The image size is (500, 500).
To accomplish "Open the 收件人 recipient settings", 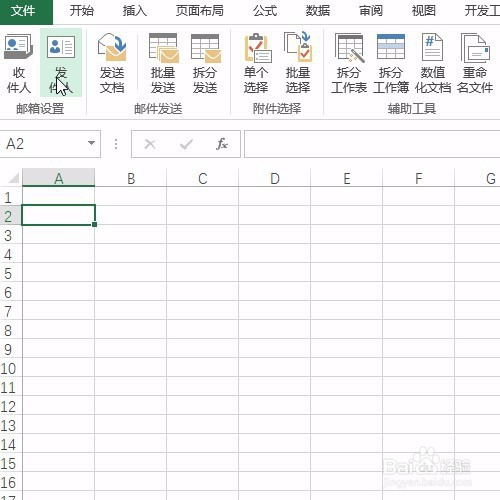I will click(x=19, y=63).
